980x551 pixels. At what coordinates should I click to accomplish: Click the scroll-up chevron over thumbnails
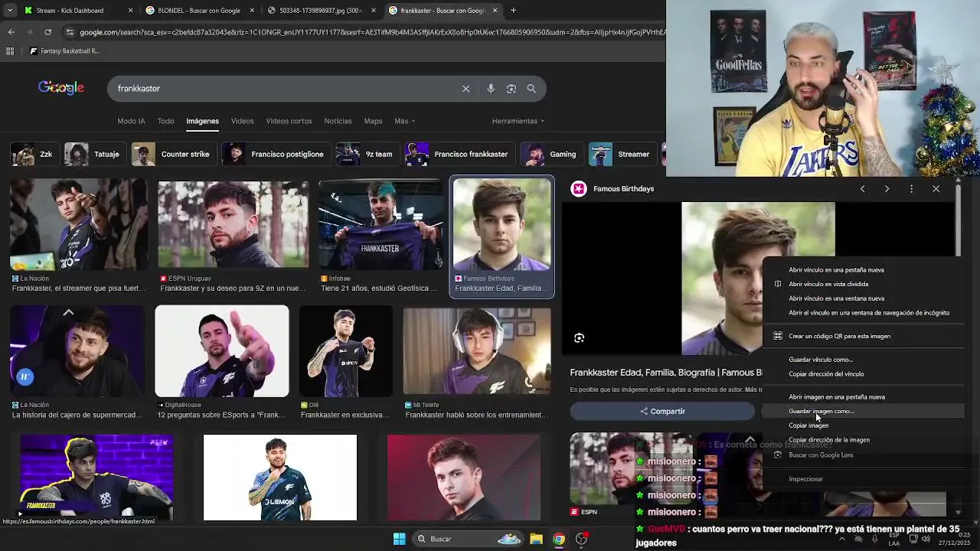68,312
